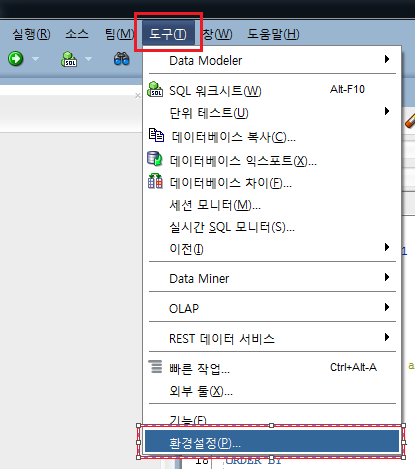Click the Data Modeler submenu arrow

click(x=387, y=59)
